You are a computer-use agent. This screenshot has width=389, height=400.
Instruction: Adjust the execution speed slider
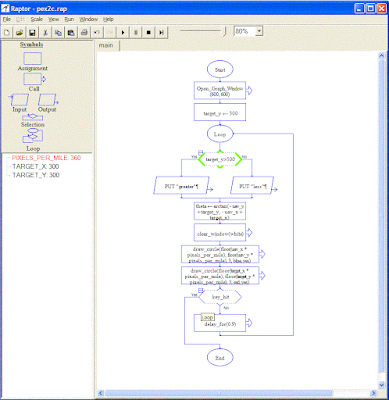coord(225,32)
